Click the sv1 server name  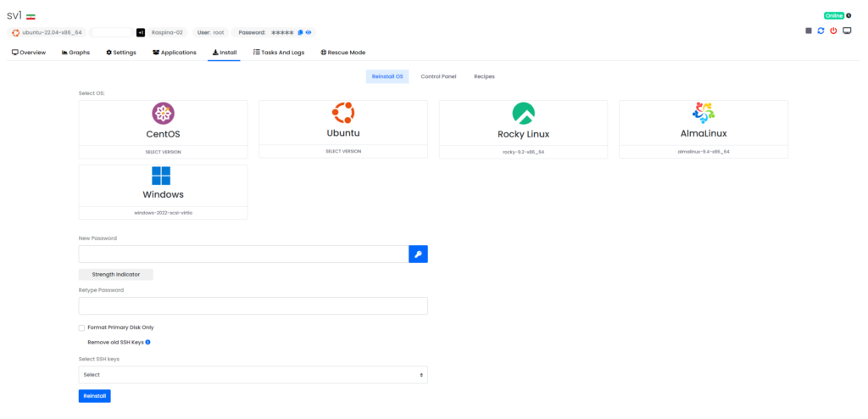click(x=14, y=15)
